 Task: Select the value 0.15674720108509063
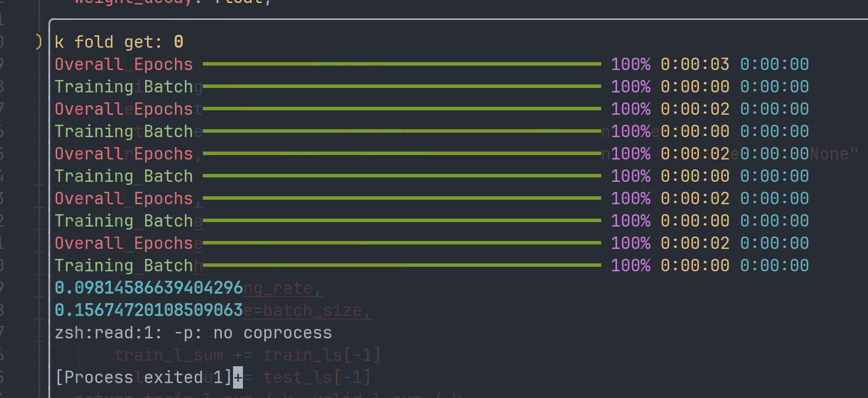pos(149,310)
